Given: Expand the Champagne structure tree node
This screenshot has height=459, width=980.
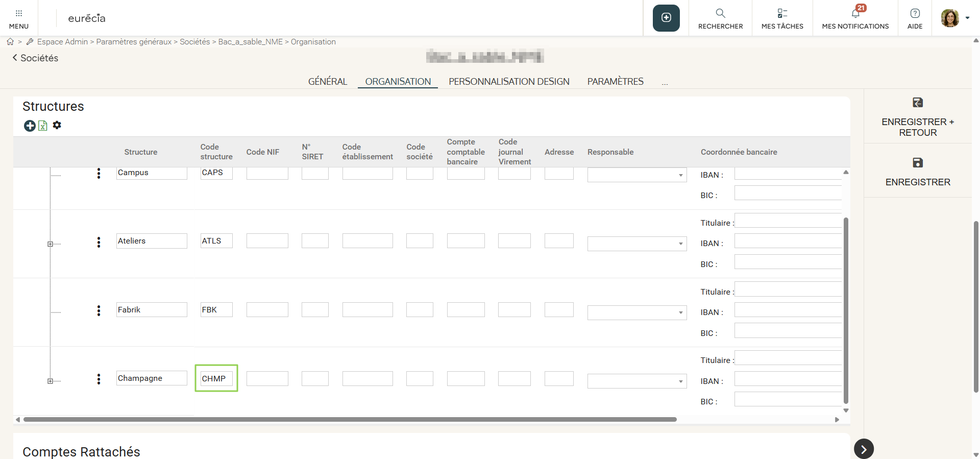Looking at the screenshot, I should click(50, 381).
